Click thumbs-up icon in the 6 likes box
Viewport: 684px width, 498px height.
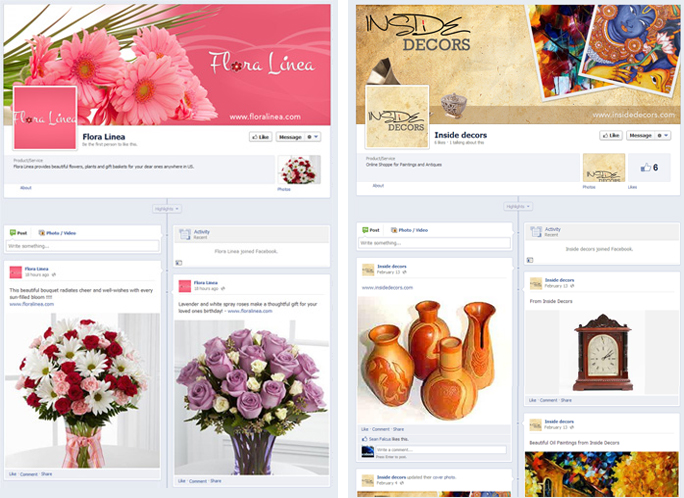(x=646, y=167)
